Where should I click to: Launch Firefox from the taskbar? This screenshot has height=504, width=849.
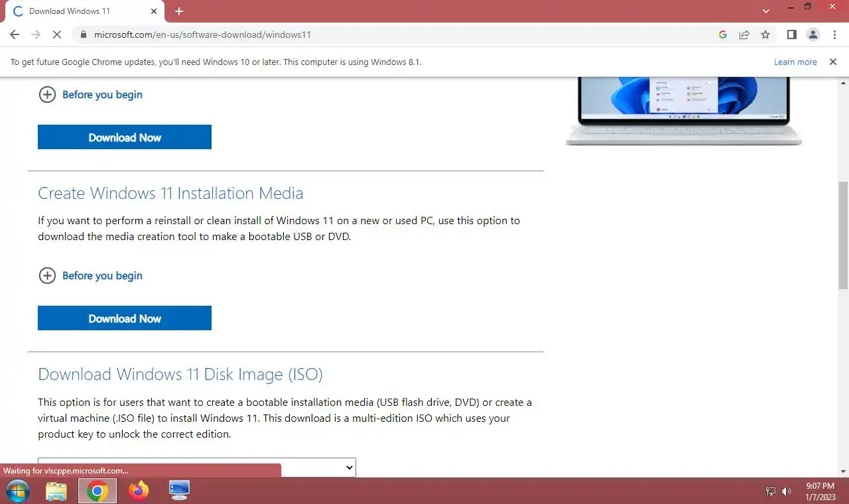click(x=139, y=491)
